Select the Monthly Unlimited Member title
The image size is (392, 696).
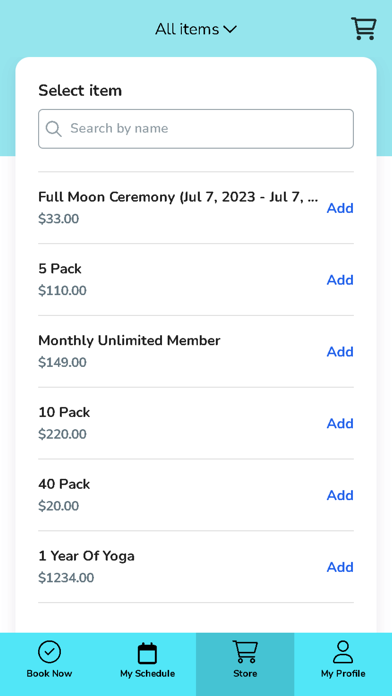tap(129, 340)
